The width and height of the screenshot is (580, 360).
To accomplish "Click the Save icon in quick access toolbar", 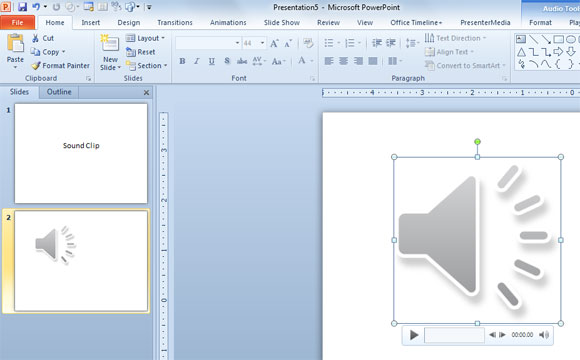I will 22,7.
